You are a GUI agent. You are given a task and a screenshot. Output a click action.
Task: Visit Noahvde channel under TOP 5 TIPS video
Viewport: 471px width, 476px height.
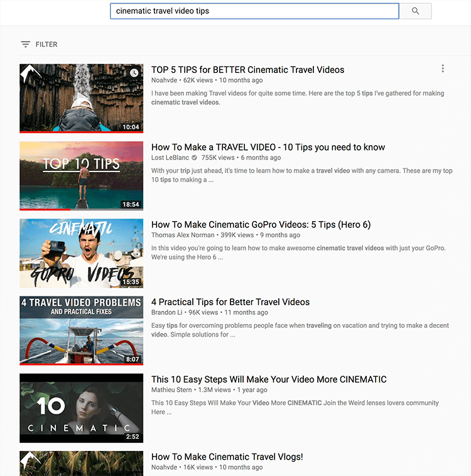(x=165, y=80)
